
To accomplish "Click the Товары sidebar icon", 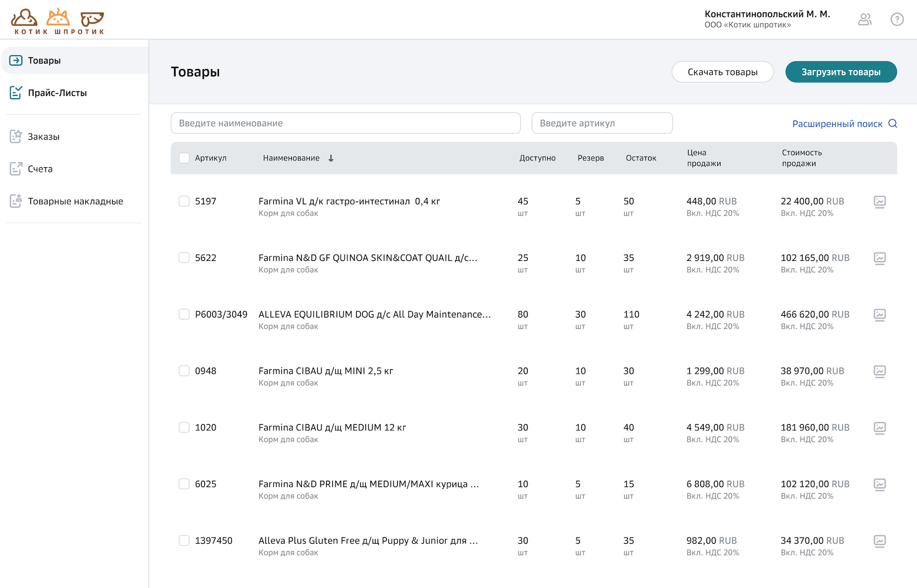I will pyautogui.click(x=16, y=61).
